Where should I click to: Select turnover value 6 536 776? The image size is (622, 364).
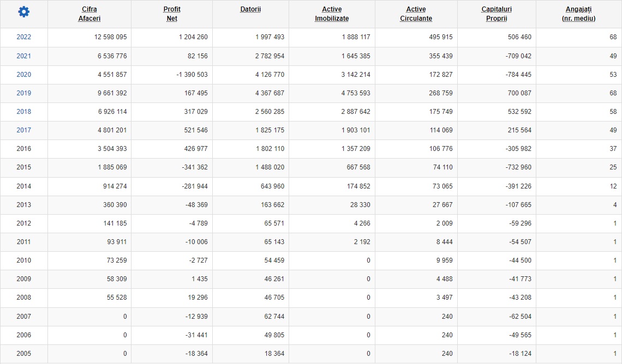click(112, 56)
